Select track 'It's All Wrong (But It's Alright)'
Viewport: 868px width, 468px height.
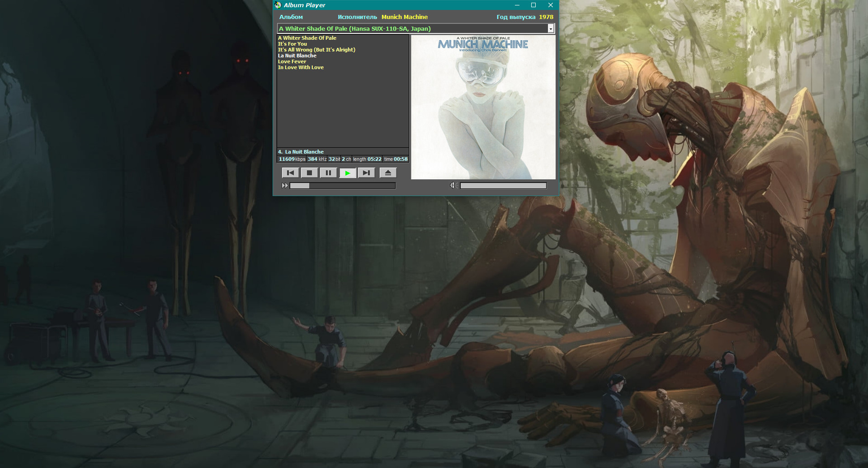(316, 50)
